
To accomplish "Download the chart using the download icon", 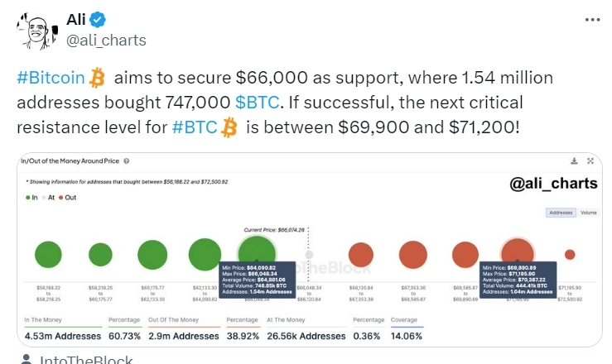I will [574, 160].
